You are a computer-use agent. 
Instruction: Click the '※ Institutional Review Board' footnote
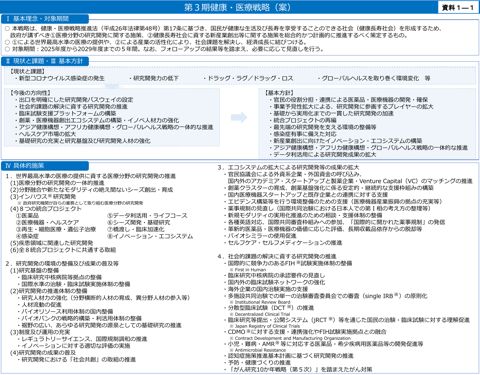coord(260,302)
